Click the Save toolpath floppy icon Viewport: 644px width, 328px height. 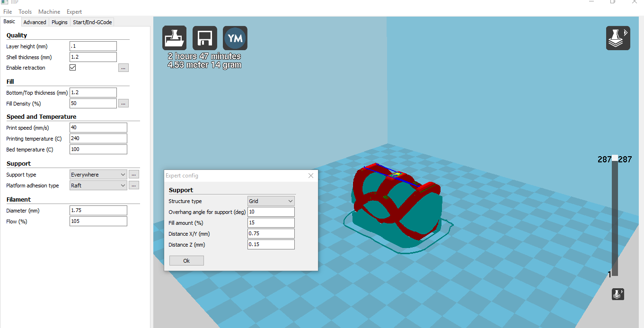205,38
